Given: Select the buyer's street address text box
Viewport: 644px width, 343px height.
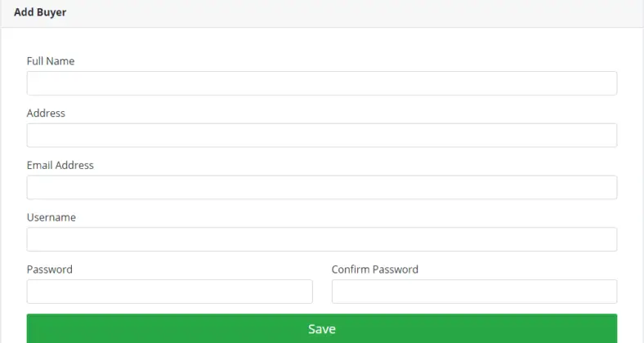Looking at the screenshot, I should 321,136.
